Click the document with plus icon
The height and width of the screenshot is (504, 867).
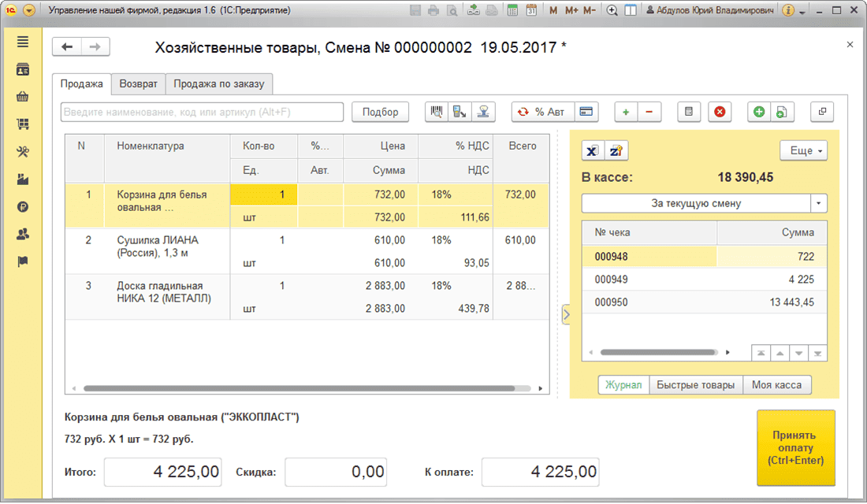(x=782, y=112)
